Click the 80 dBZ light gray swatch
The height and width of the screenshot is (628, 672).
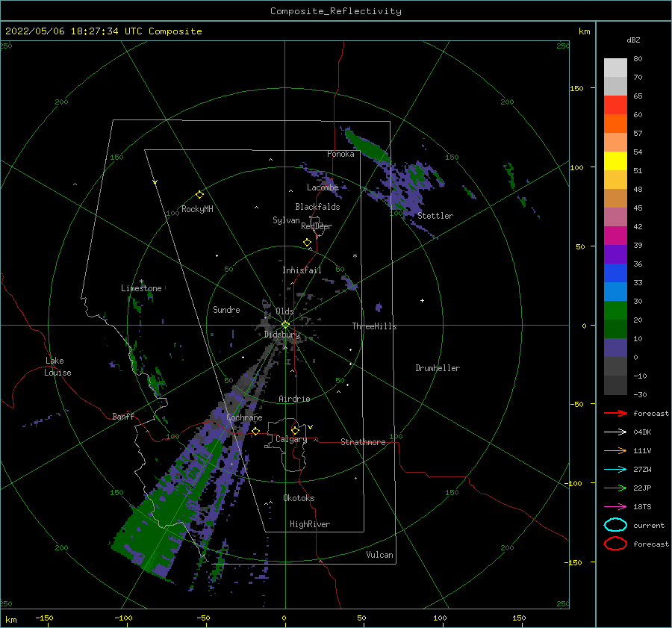(615, 67)
